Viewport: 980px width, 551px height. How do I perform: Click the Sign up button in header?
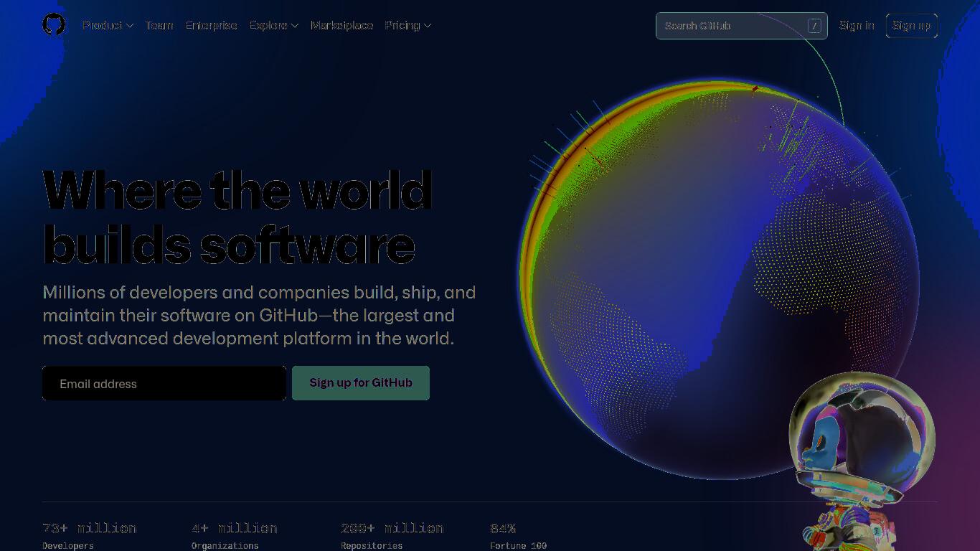coord(912,26)
